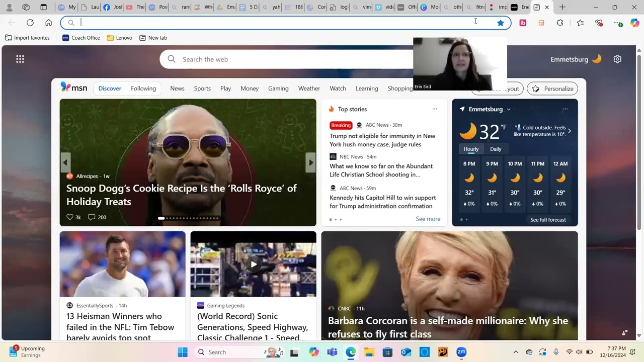644x362 pixels.
Task: Open Microsoft Store from the taskbar
Action: click(x=387, y=352)
